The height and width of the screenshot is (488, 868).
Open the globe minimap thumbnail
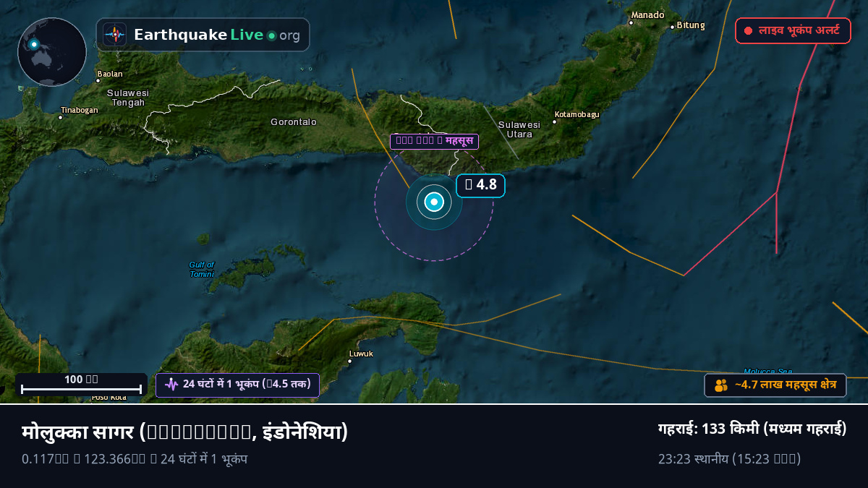click(52, 52)
